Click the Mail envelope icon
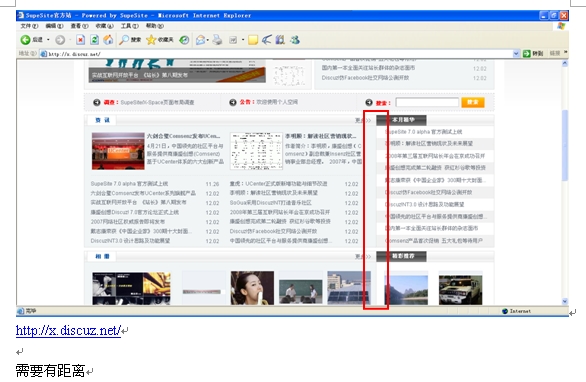 pos(200,40)
